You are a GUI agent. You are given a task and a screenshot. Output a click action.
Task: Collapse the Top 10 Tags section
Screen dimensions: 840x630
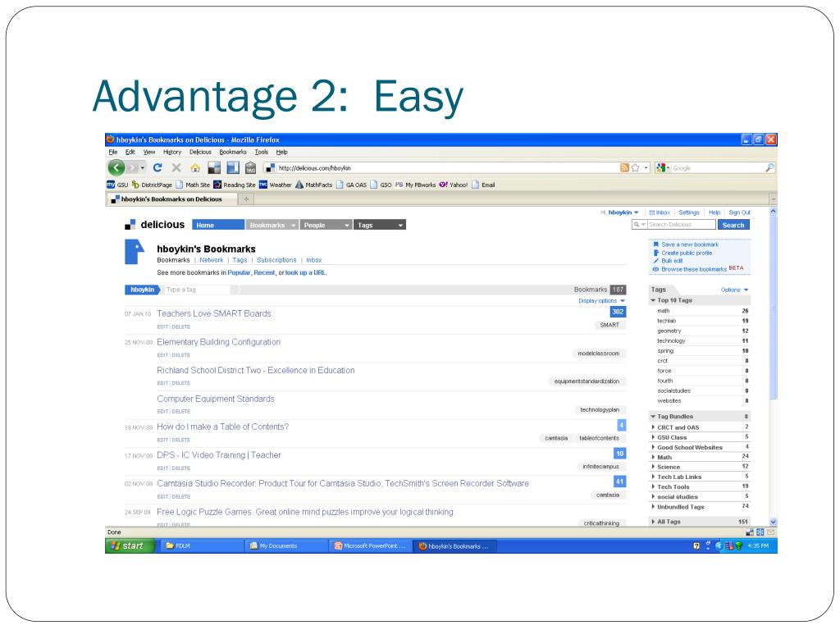coord(653,300)
